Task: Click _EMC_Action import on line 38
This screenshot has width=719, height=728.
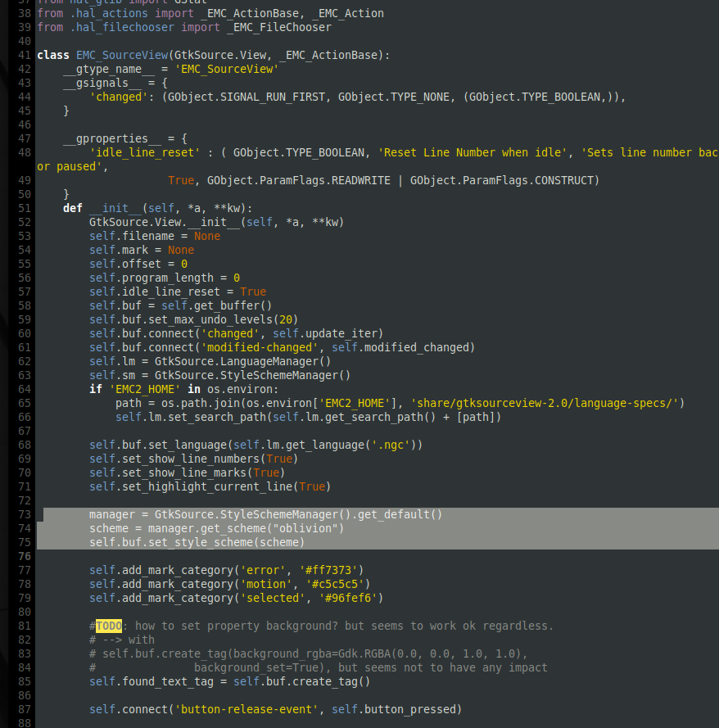Action: (x=348, y=13)
